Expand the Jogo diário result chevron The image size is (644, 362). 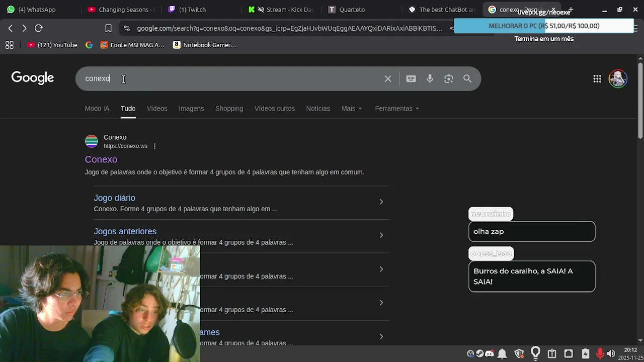pos(381,202)
